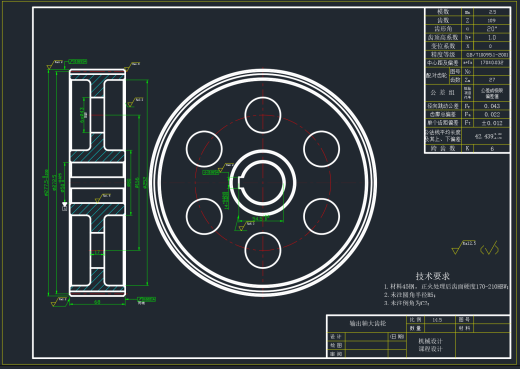Select the general Ra12.5 roughness symbol
The width and height of the screenshot is (520, 369).
click(464, 247)
